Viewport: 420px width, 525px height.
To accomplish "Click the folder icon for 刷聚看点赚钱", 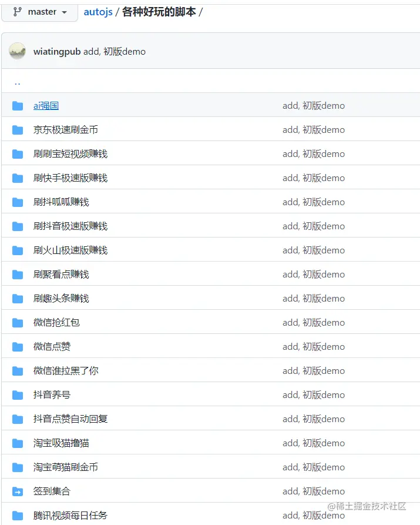I will 18,275.
